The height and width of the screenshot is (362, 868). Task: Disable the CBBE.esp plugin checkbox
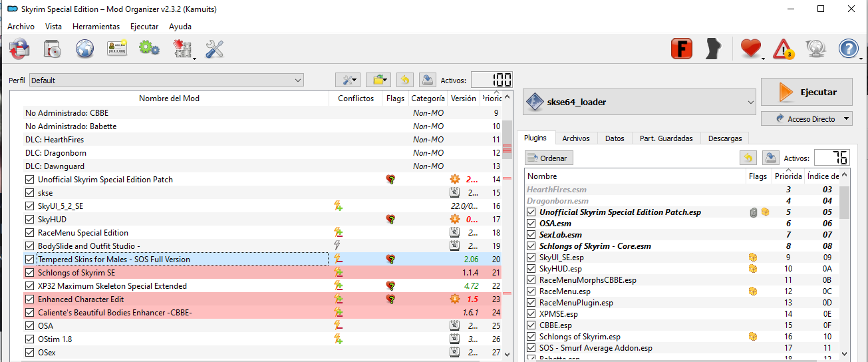(x=531, y=325)
